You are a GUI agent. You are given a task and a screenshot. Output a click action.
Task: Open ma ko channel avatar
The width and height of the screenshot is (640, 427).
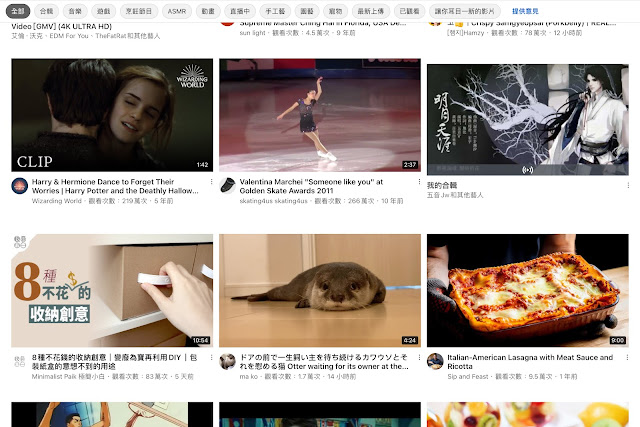[227, 361]
